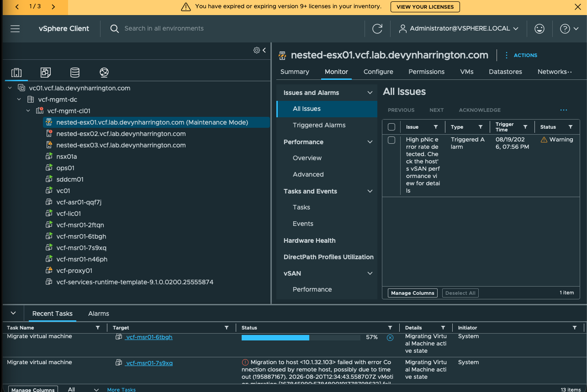Select the Networking inventory icon
The width and height of the screenshot is (587, 392).
(104, 72)
